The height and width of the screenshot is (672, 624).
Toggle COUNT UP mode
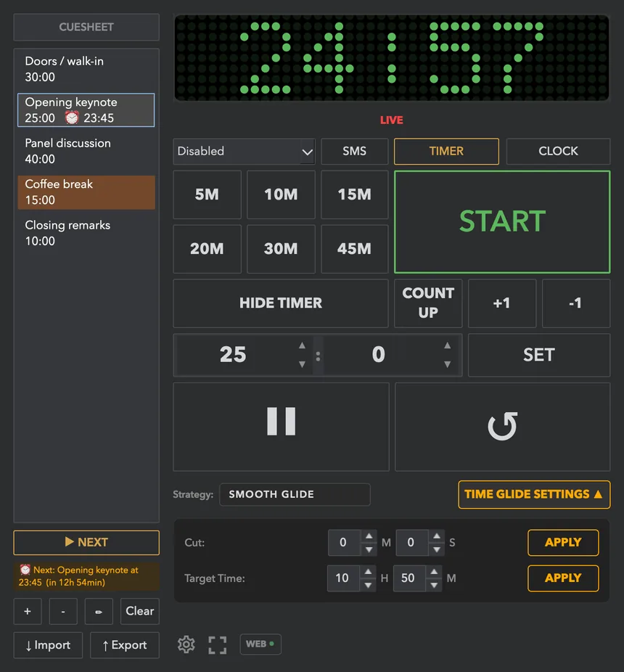click(x=428, y=303)
